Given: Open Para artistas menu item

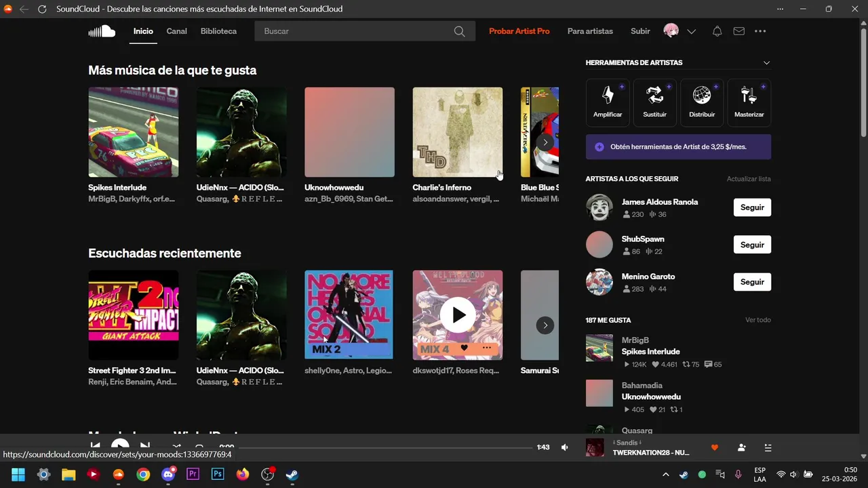Looking at the screenshot, I should [590, 31].
